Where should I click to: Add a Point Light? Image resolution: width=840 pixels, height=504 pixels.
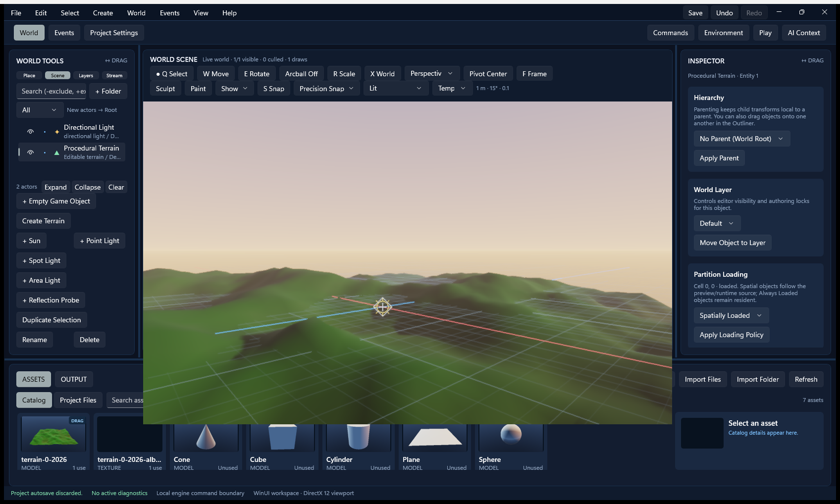pyautogui.click(x=100, y=241)
